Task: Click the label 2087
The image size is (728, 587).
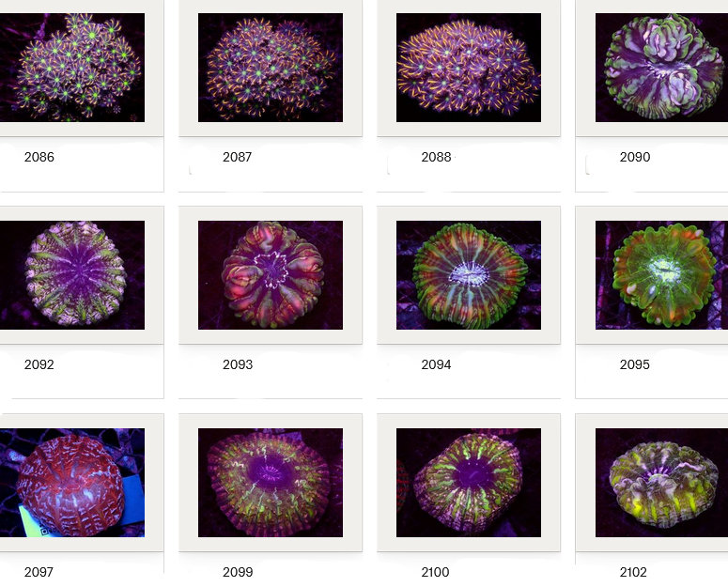Action: pos(238,157)
